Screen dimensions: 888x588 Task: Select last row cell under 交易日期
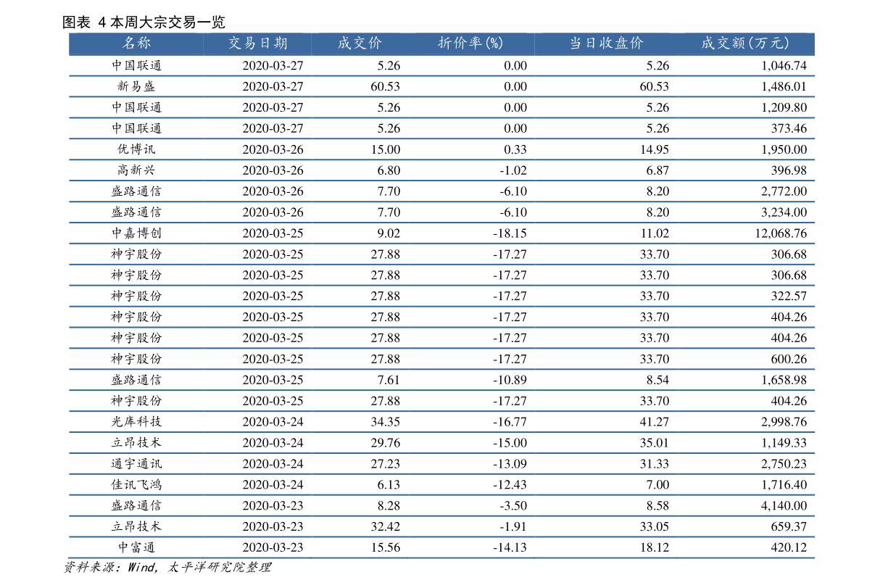tap(258, 547)
